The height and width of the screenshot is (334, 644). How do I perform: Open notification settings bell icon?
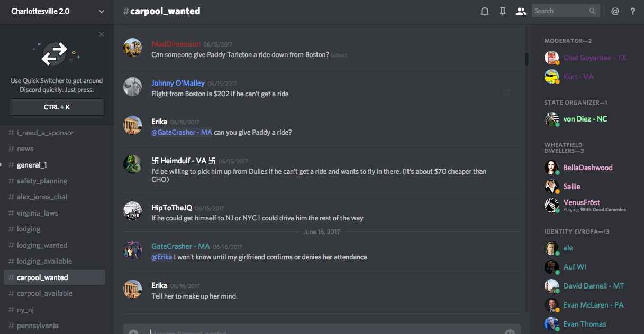(484, 11)
